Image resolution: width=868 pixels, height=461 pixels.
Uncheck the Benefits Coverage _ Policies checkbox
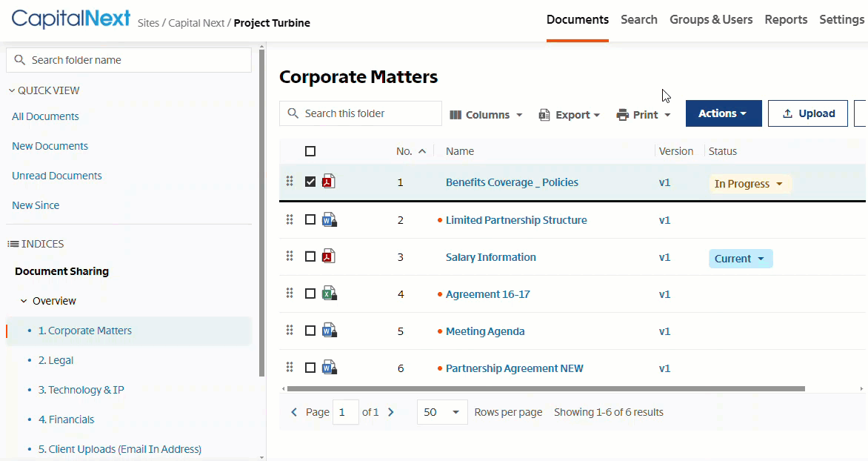tap(310, 182)
